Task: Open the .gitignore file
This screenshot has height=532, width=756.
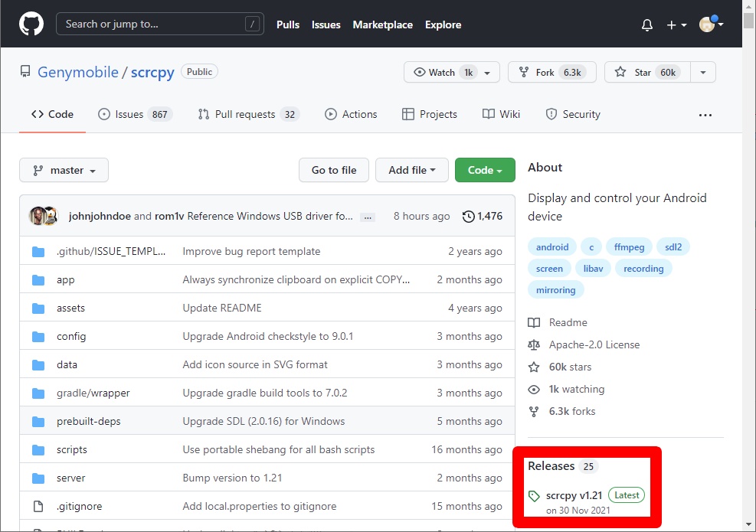Action: coord(79,507)
